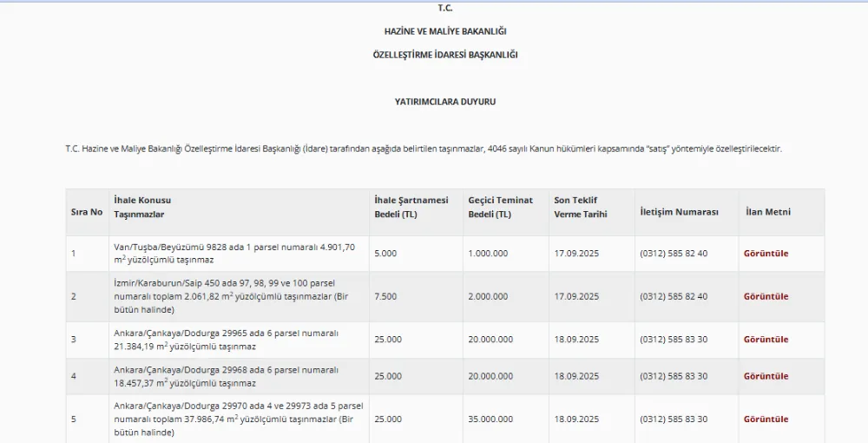Click the 'ÖZELLEŞTİRME İDARESİ BAŞKANLIĞI' heading
868x443 pixels.
click(445, 55)
